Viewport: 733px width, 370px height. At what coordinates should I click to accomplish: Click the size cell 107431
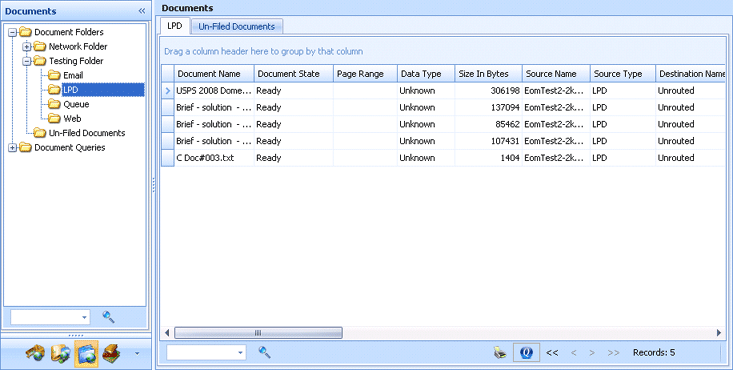pos(489,141)
